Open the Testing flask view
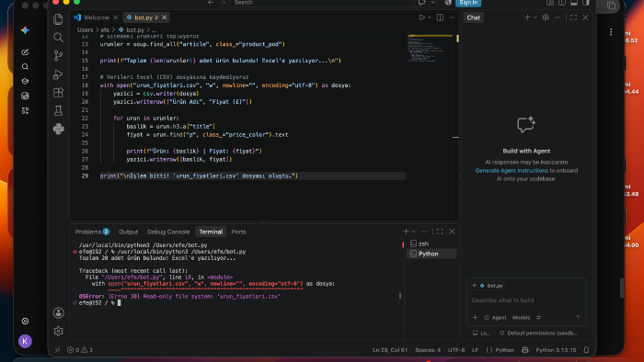644x362 pixels. click(x=58, y=110)
